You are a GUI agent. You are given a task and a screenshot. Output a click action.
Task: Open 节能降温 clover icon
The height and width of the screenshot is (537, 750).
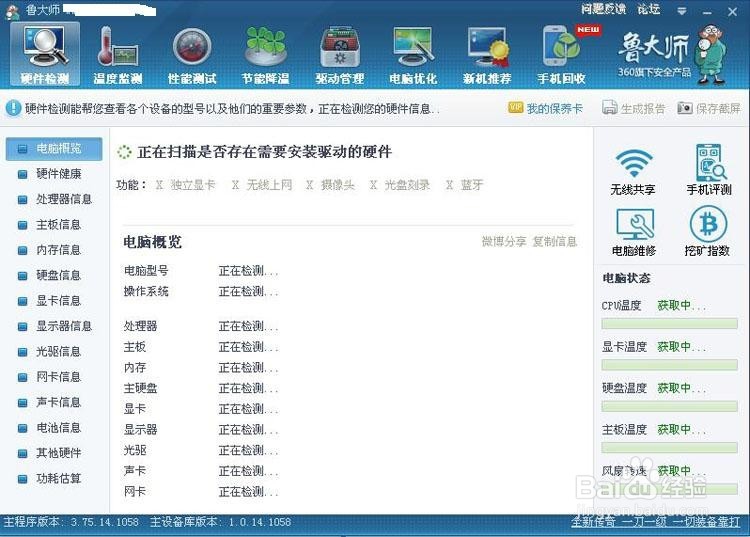(x=265, y=54)
